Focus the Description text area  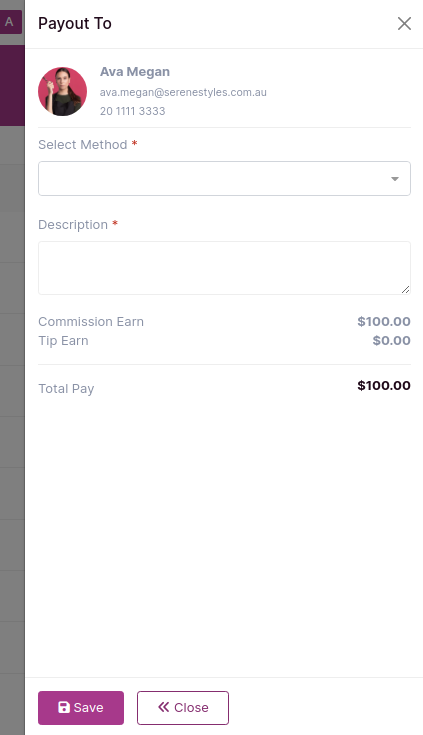coord(224,268)
